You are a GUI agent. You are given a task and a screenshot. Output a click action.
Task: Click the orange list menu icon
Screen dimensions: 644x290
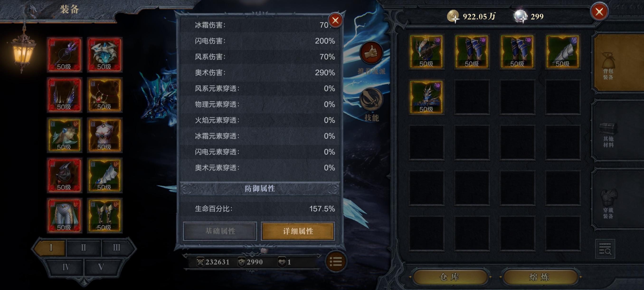point(336,262)
